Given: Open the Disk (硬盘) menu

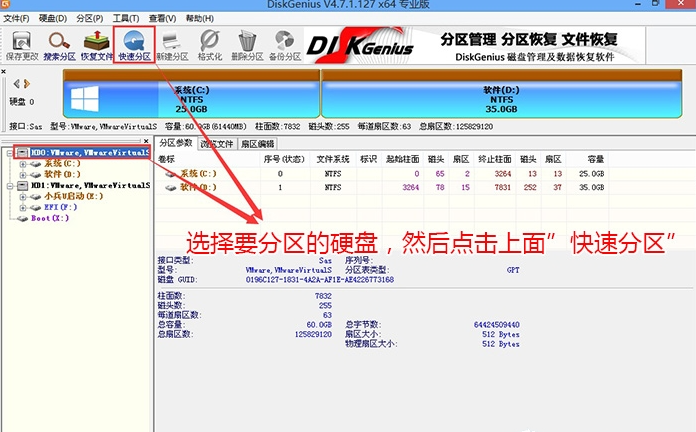Looking at the screenshot, I should 52,19.
